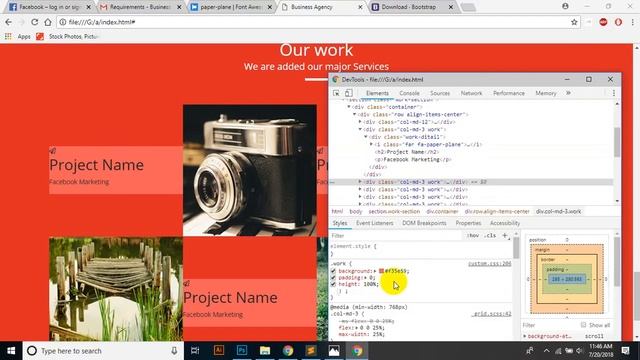Screen dimensions: 640x360
Task: Expand the highlighted col-md-3 work node
Action: coord(360,182)
